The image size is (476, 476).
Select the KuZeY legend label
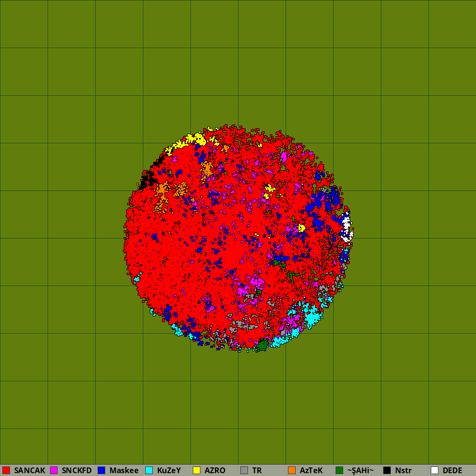tap(169, 470)
